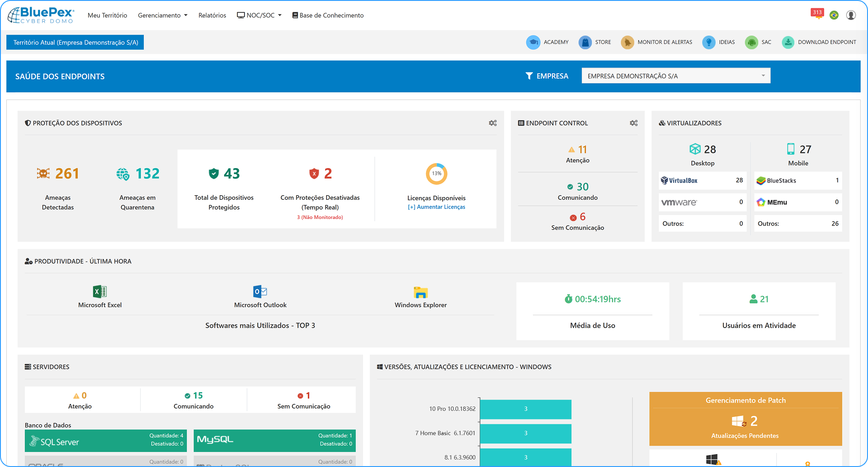Click the Windows patch icon in Gerenciamento de Patch
Viewport: 868px width, 467px height.
[738, 421]
